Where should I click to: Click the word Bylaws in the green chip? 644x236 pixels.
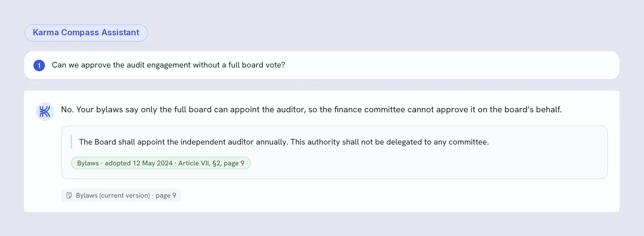tap(88, 163)
